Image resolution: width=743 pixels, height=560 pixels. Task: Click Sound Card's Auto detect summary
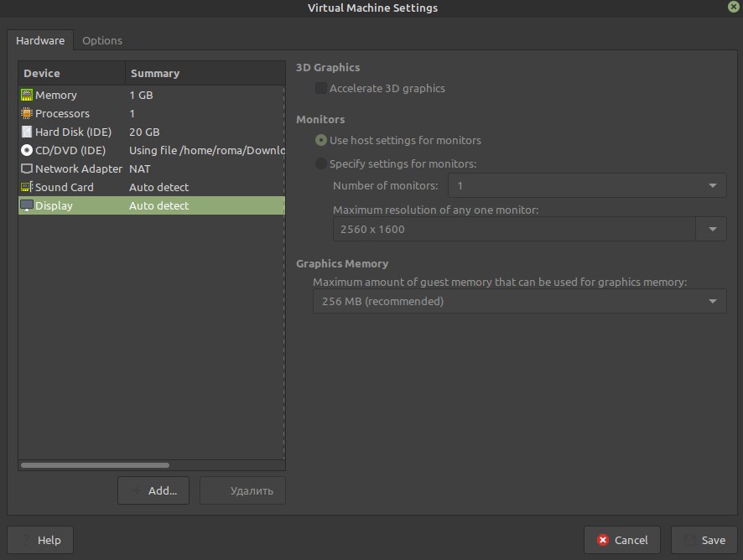click(x=158, y=187)
